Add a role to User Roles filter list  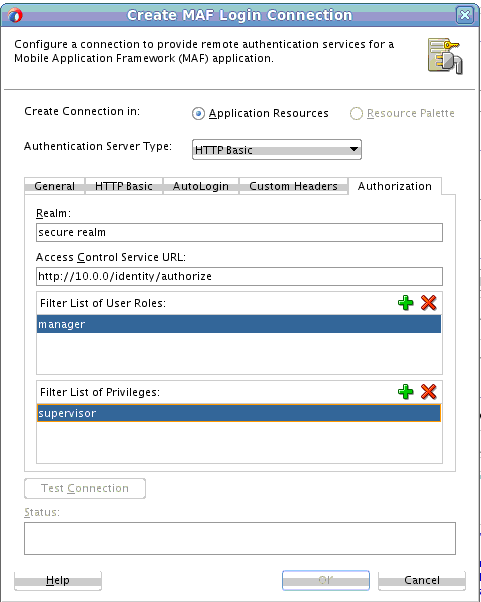405,303
